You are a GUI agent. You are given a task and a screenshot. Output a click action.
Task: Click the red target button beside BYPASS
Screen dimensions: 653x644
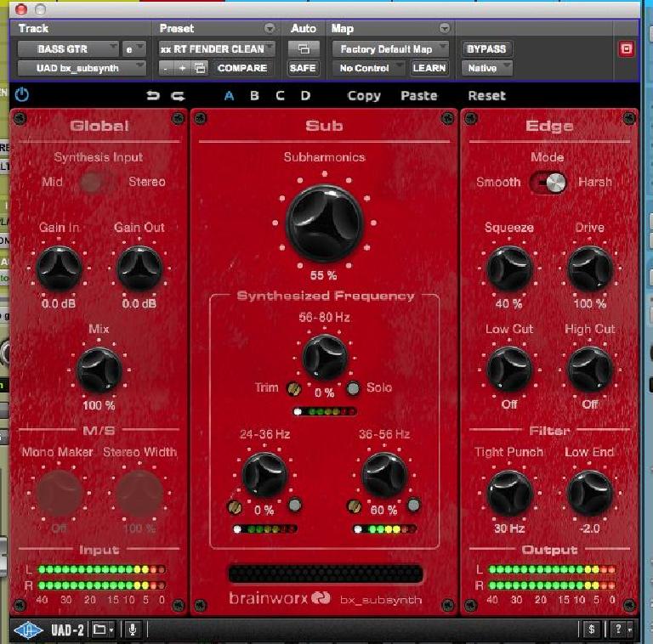click(x=626, y=49)
